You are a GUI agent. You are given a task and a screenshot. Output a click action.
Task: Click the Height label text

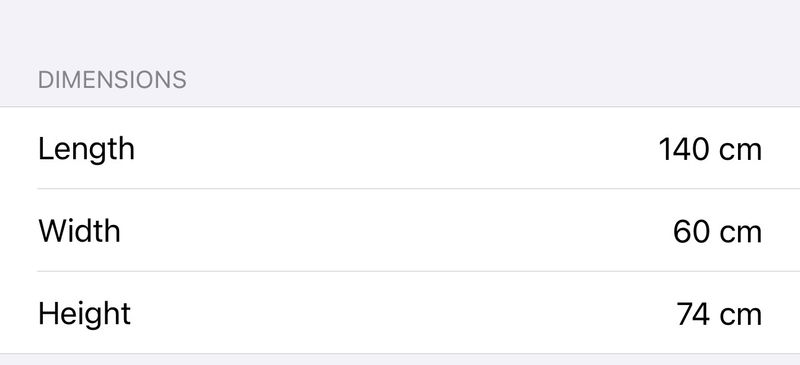tap(84, 314)
